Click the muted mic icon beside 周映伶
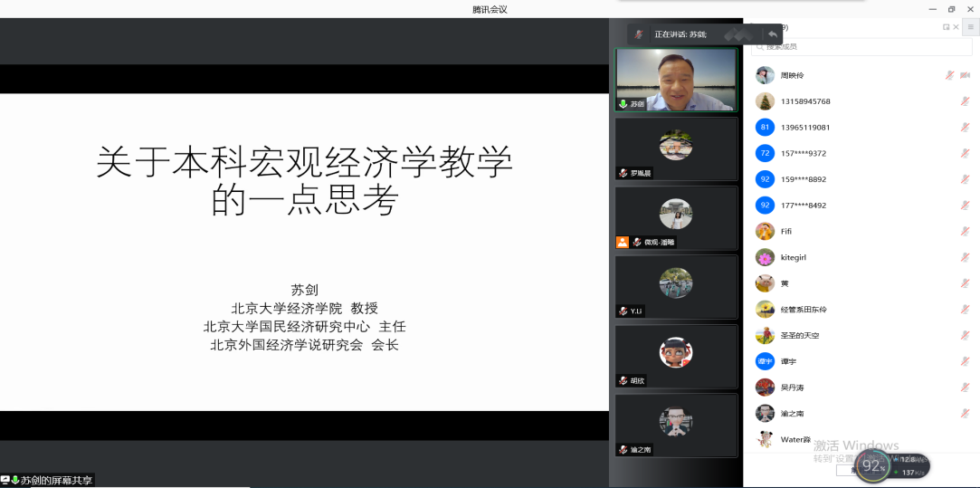 [x=949, y=75]
